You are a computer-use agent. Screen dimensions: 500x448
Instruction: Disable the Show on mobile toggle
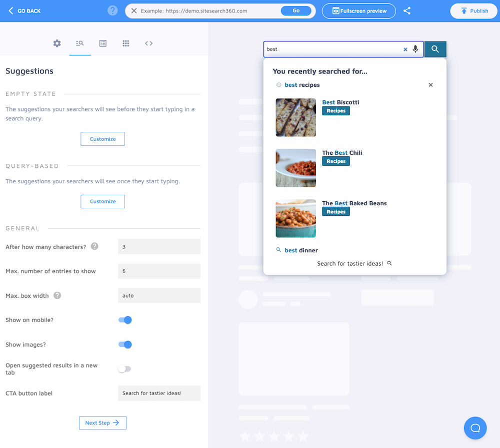pos(124,320)
